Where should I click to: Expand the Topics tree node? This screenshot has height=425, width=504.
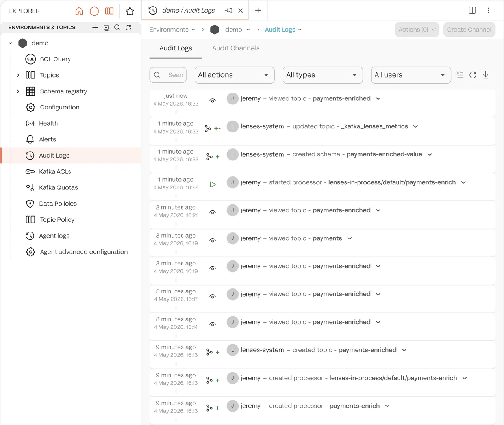click(18, 75)
